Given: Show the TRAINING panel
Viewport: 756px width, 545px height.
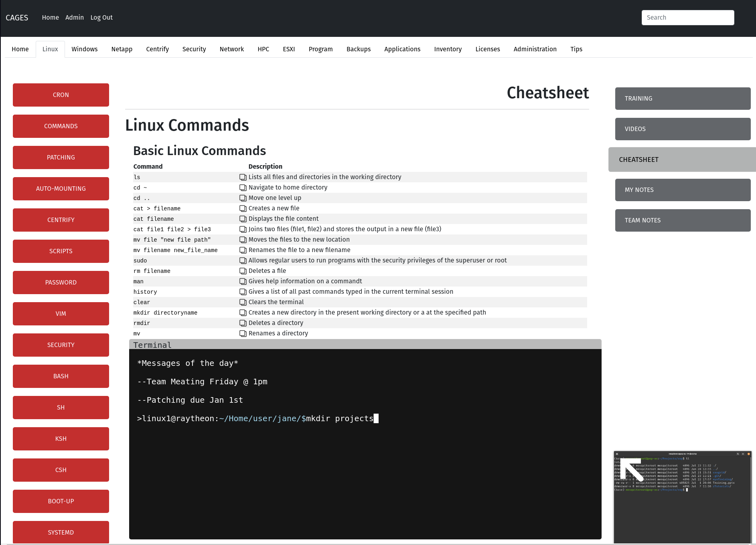Looking at the screenshot, I should point(683,99).
